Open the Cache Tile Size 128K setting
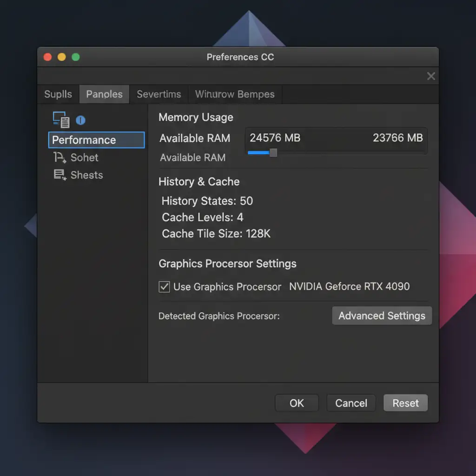The width and height of the screenshot is (476, 476). coord(258,234)
